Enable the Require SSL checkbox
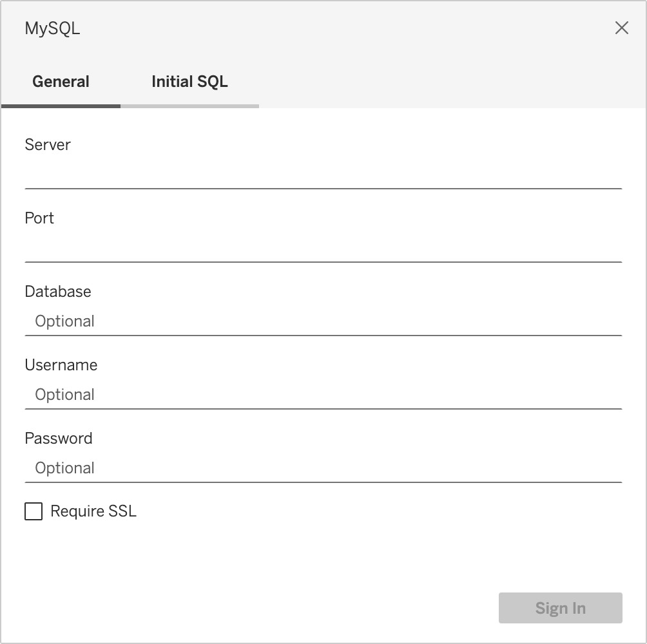The image size is (647, 644). pos(34,511)
